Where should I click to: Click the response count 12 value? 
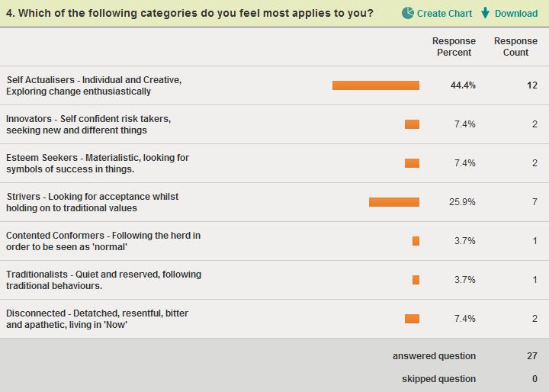point(531,85)
